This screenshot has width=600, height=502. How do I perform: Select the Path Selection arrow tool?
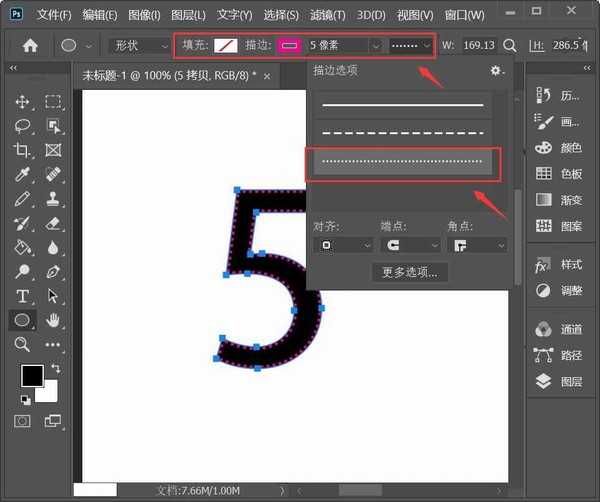click(53, 296)
